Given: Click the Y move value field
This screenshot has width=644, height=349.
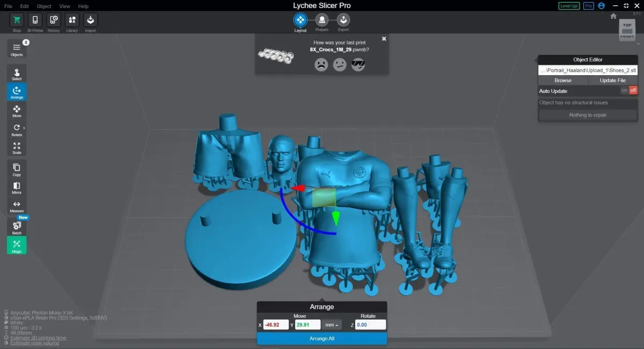Looking at the screenshot, I should (x=308, y=325).
